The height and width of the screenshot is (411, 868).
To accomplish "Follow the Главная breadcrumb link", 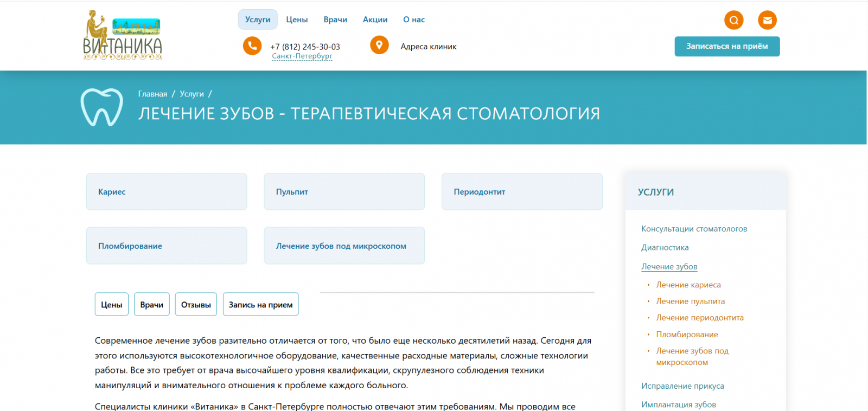I will [152, 94].
